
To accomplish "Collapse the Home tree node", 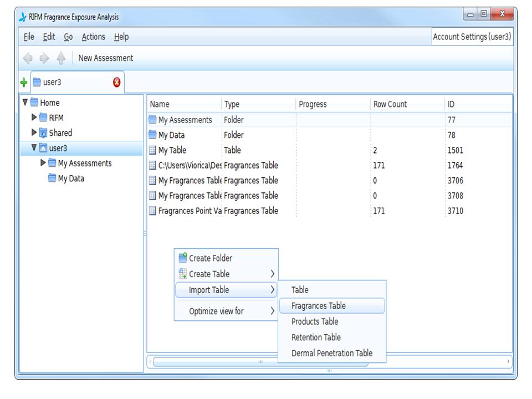I will pyautogui.click(x=25, y=102).
